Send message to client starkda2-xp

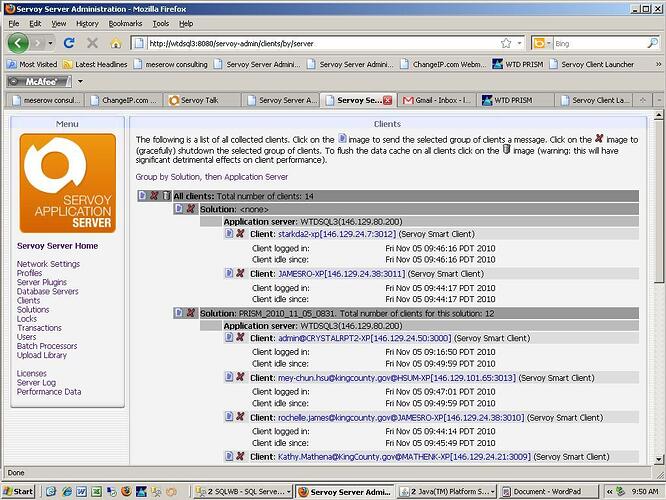tap(229, 233)
